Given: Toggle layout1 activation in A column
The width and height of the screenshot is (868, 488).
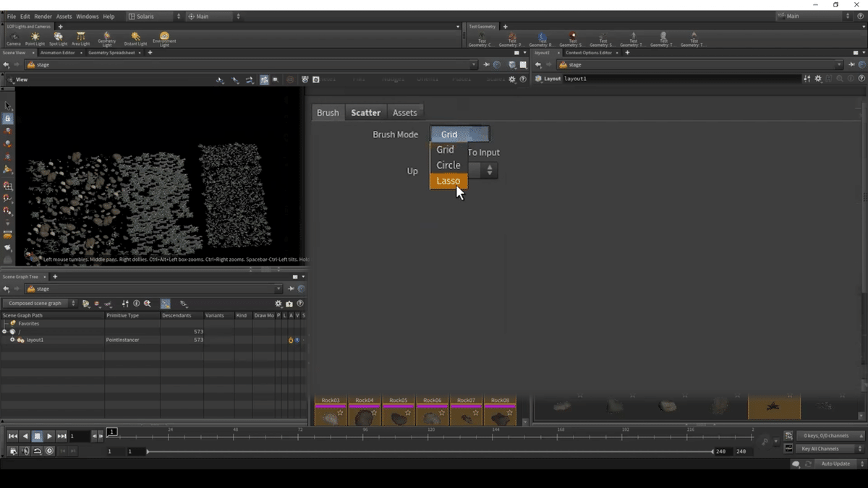Looking at the screenshot, I should pos(290,340).
